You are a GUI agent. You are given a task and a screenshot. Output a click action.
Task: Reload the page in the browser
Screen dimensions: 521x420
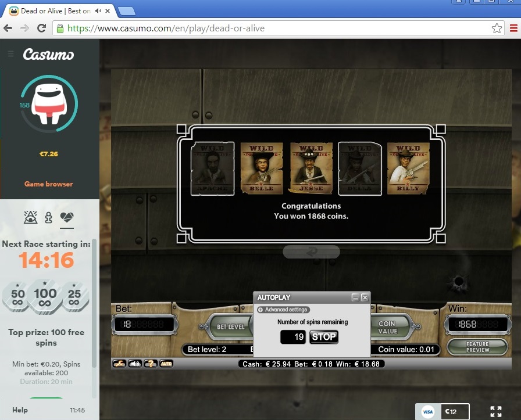pyautogui.click(x=41, y=28)
